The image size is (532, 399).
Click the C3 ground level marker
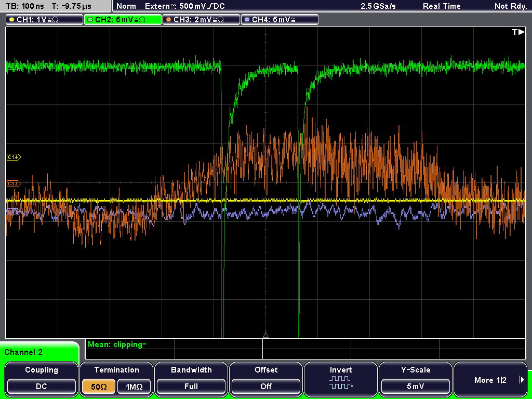pos(14,183)
